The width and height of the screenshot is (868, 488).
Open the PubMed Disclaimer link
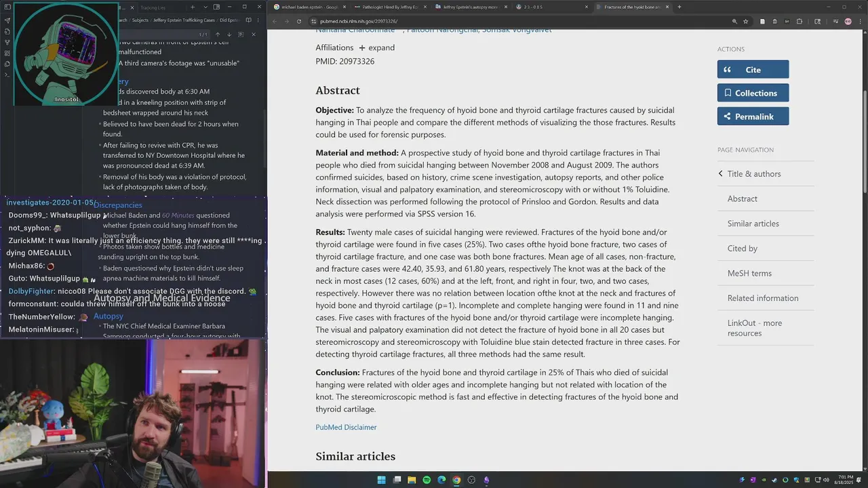(x=346, y=427)
